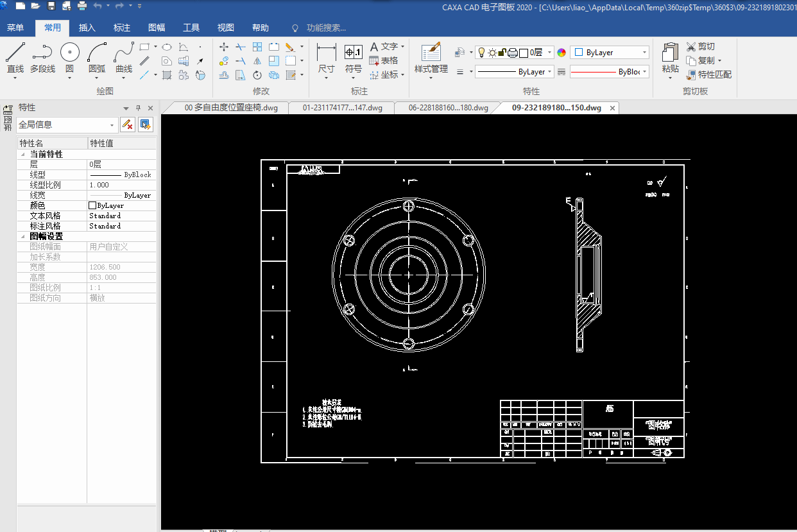797x532 pixels.
Task: Open the 全局信息 dropdown in properties panel
Action: coord(113,125)
